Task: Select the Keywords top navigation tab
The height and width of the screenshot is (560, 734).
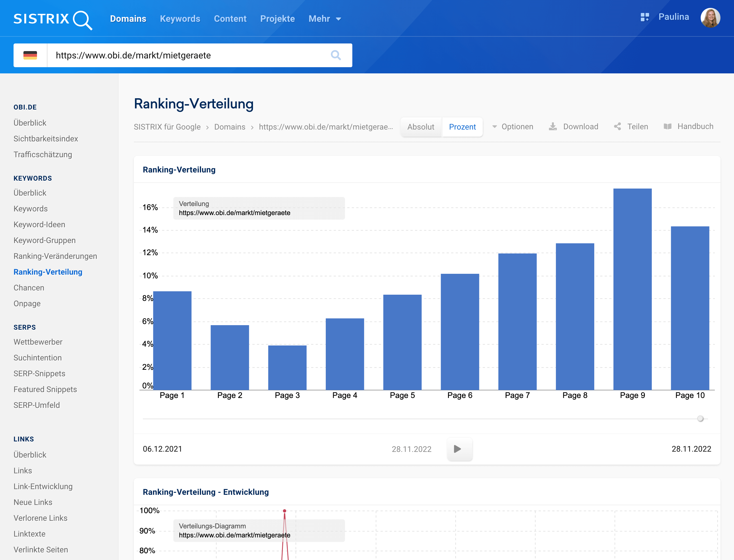Action: pyautogui.click(x=180, y=19)
